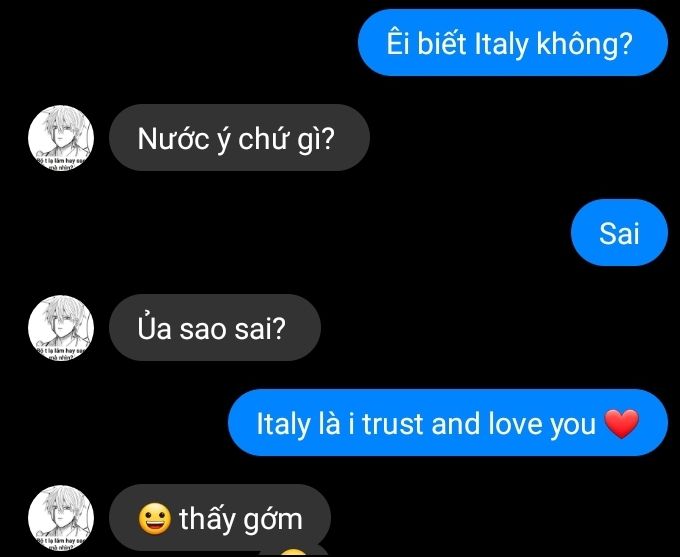Viewport: 680px width, 557px height.
Task: Open the avatar beside 'thấy gớm'
Action: pyautogui.click(x=61, y=518)
